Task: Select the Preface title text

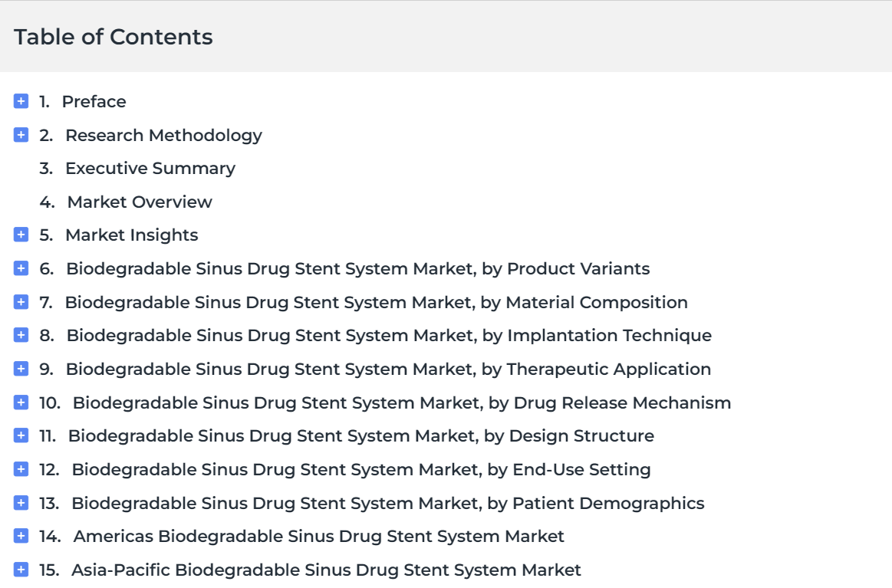Action: tap(94, 101)
